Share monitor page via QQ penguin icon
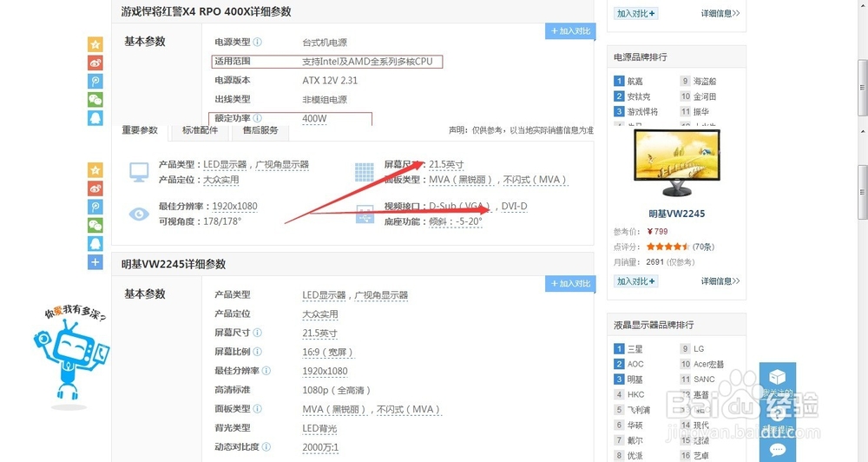This screenshot has height=462, width=868. click(x=95, y=244)
